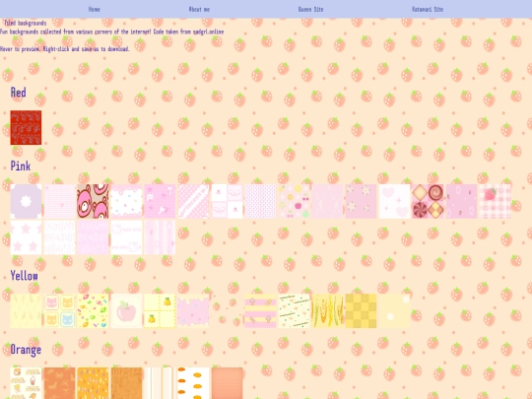Select the lavender tile with white flower

[x=26, y=202]
